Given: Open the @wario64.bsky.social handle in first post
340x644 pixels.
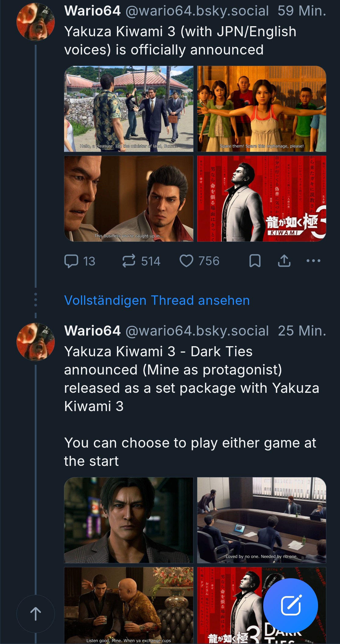Looking at the screenshot, I should (x=197, y=11).
